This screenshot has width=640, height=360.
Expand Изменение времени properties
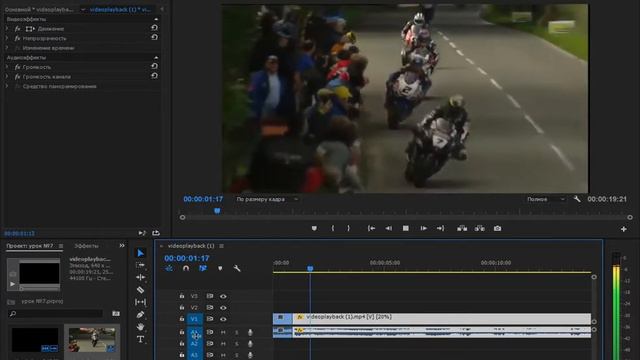[7, 48]
